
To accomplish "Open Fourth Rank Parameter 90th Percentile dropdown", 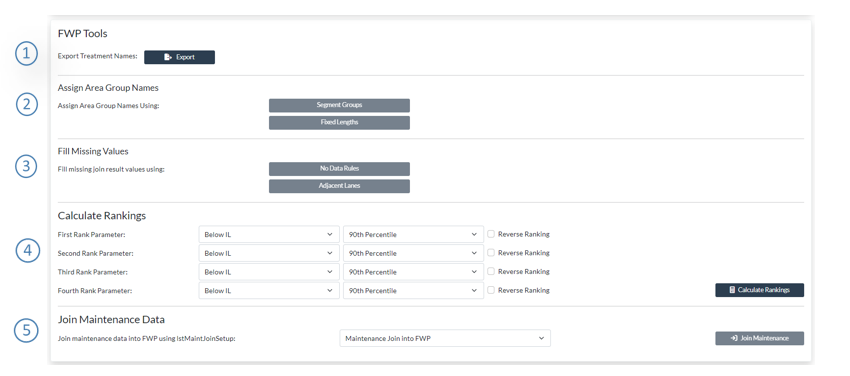I will point(413,290).
